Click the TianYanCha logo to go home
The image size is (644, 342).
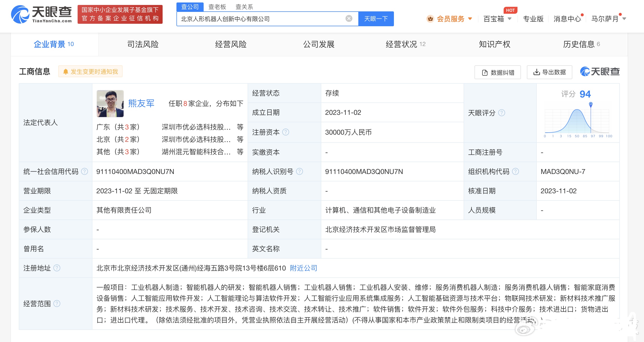pyautogui.click(x=42, y=15)
